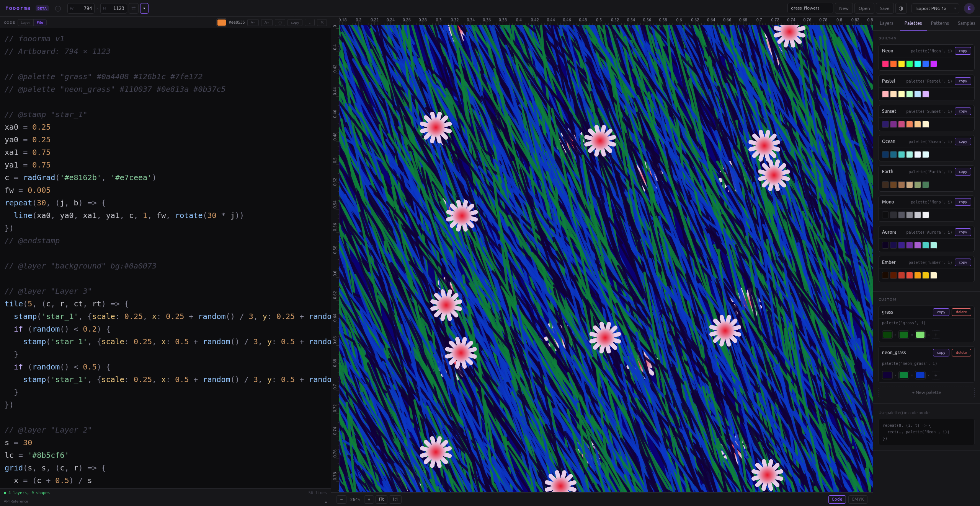980x506 pixels.
Task: Fit the canvas to view
Action: pyautogui.click(x=381, y=499)
